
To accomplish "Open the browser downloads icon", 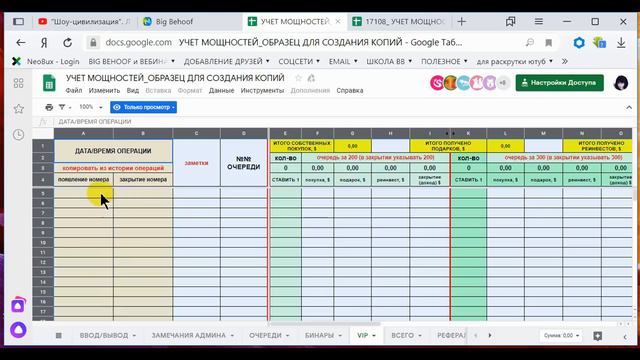I will click(621, 42).
